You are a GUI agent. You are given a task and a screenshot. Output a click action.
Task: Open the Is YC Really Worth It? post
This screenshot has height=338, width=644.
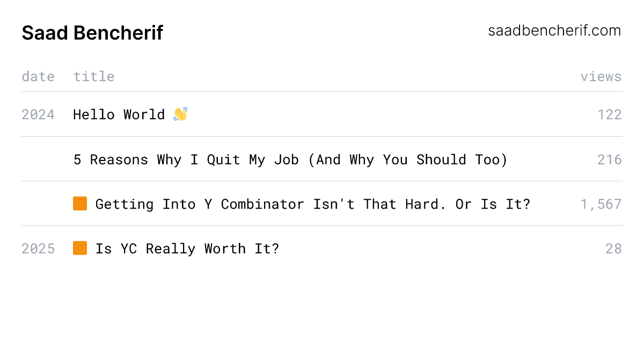(187, 248)
